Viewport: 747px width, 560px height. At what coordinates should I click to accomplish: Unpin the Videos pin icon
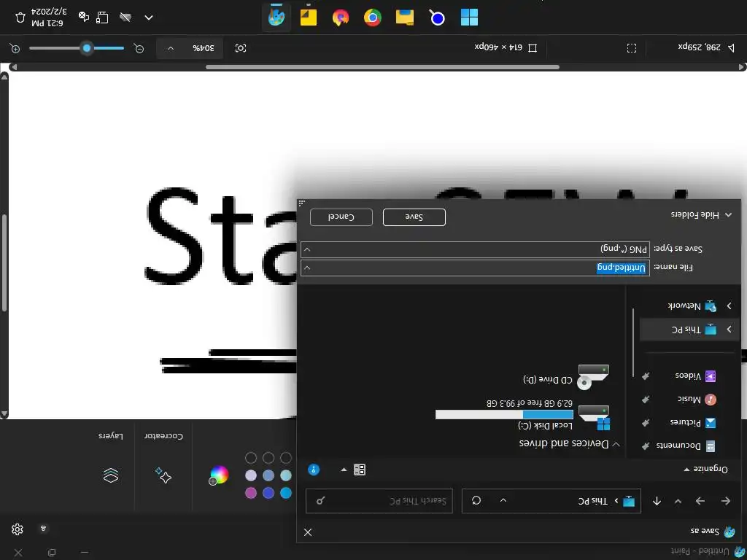coord(646,376)
